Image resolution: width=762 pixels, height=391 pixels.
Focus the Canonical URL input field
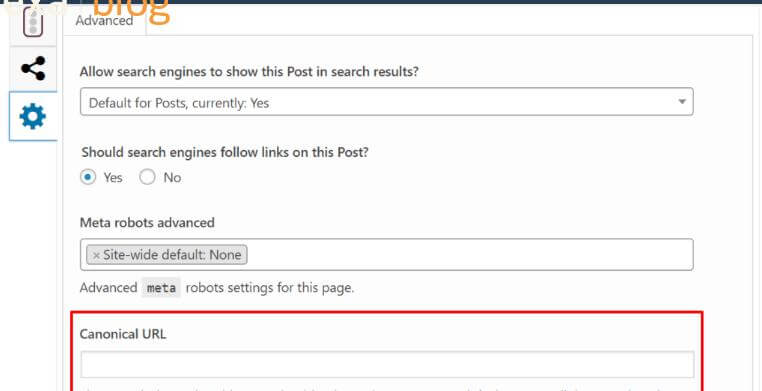[387, 365]
